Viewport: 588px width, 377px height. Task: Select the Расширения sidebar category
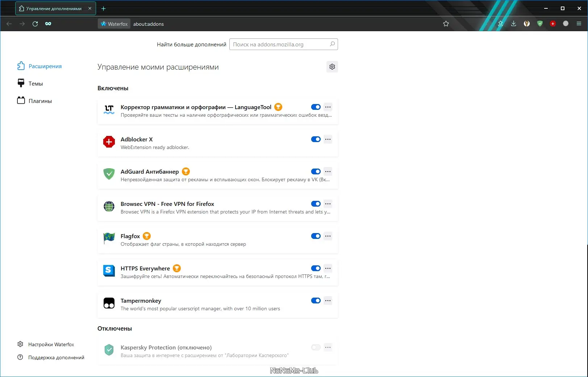[x=39, y=66]
